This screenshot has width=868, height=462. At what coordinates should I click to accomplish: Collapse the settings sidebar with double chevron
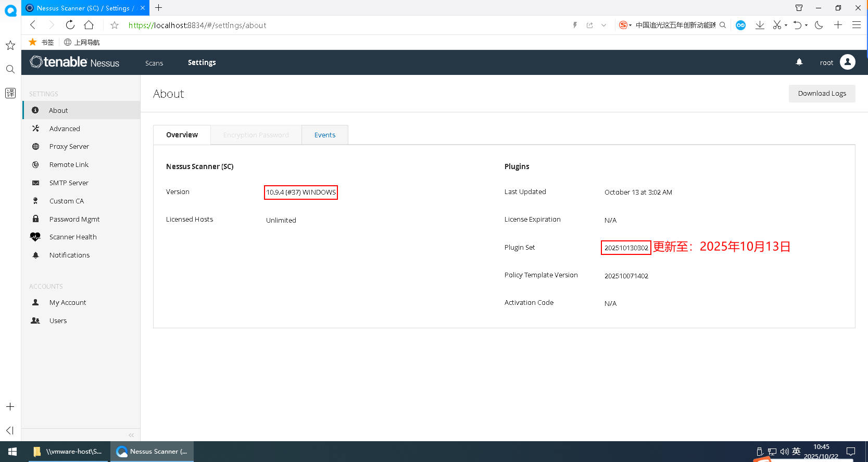tap(131, 435)
